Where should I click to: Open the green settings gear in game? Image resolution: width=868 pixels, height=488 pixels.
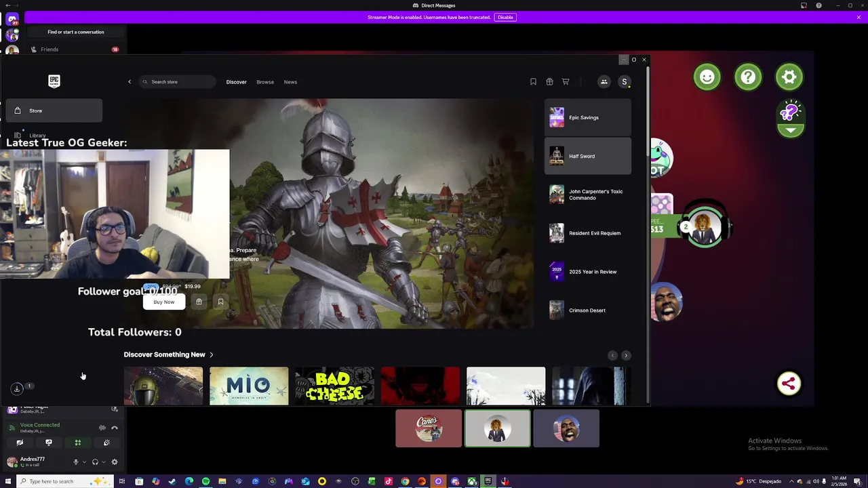(x=789, y=77)
